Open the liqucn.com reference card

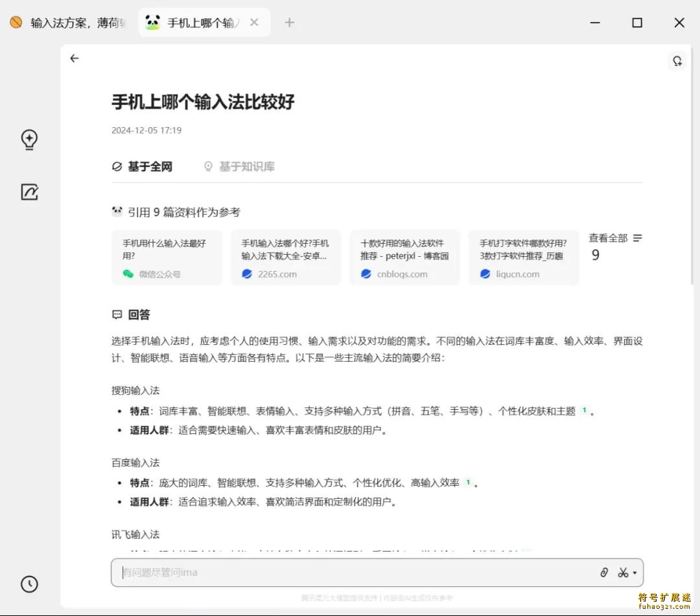[x=524, y=257]
